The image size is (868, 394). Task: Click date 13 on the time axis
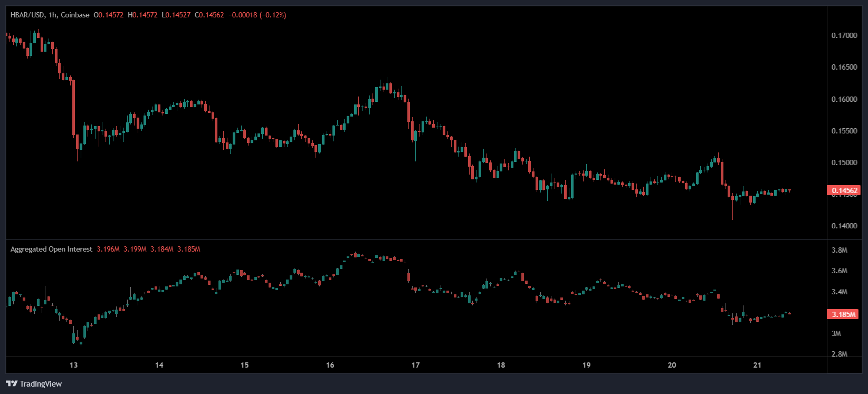[73, 365]
